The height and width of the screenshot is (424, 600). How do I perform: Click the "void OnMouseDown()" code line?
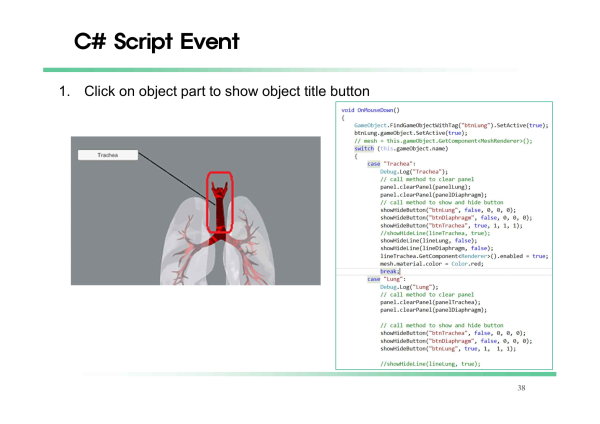point(370,110)
